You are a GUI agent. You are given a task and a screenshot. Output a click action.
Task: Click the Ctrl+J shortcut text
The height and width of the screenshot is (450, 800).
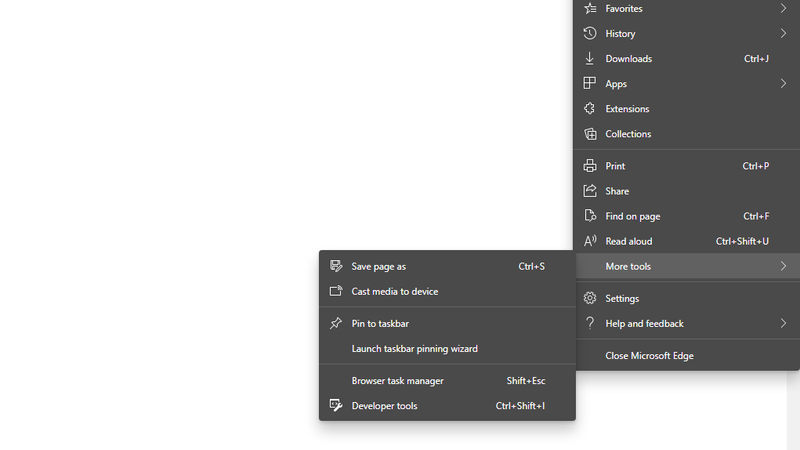tap(756, 58)
